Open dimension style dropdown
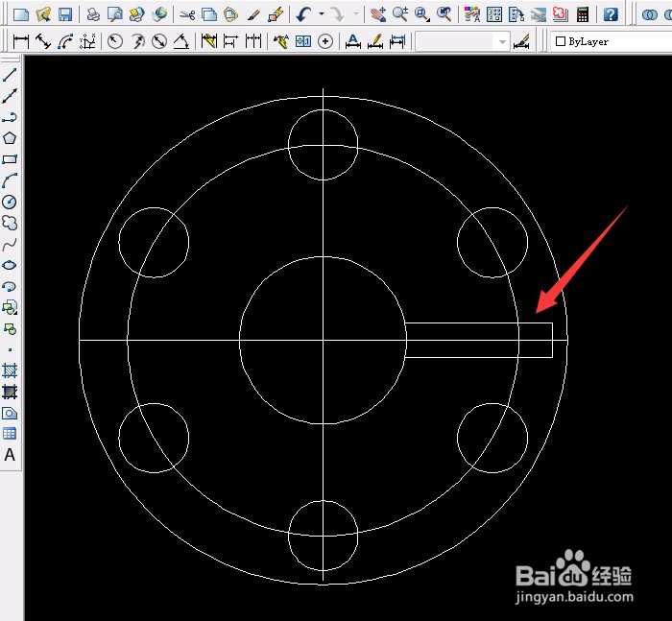 coord(463,42)
